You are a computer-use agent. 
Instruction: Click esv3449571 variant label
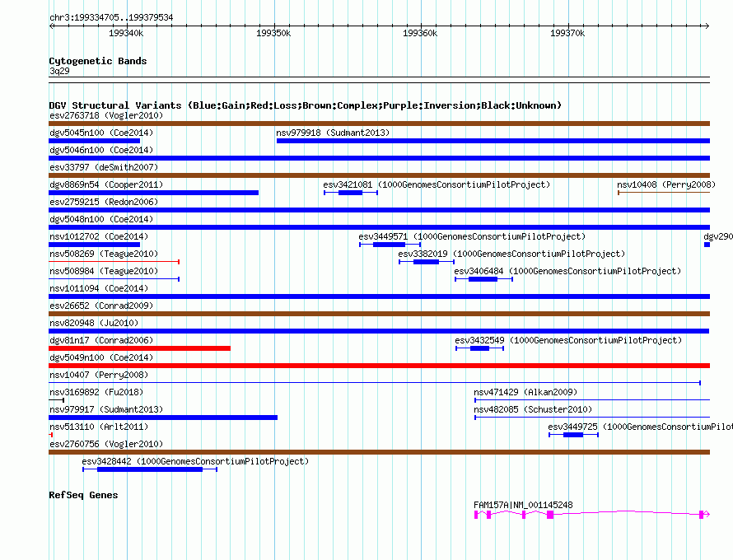[x=472, y=236]
